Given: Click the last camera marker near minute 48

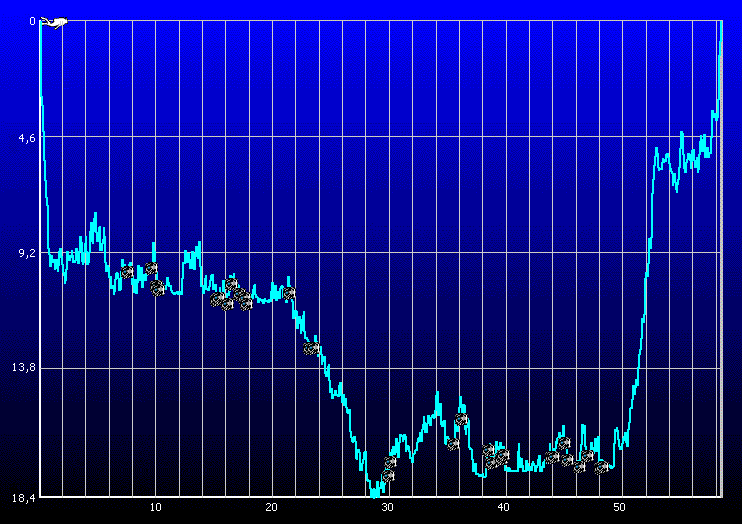Looking at the screenshot, I should pyautogui.click(x=601, y=468).
